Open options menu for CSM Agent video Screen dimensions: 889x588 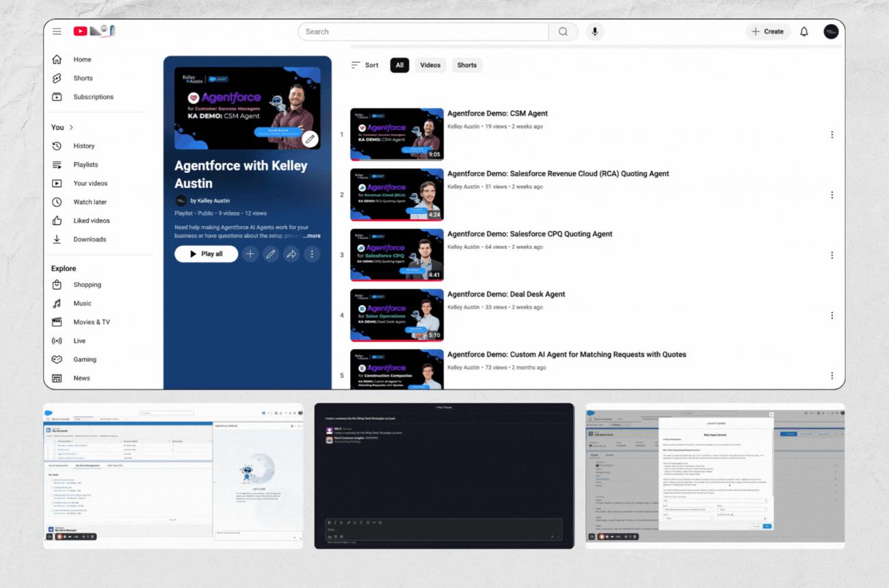point(832,135)
